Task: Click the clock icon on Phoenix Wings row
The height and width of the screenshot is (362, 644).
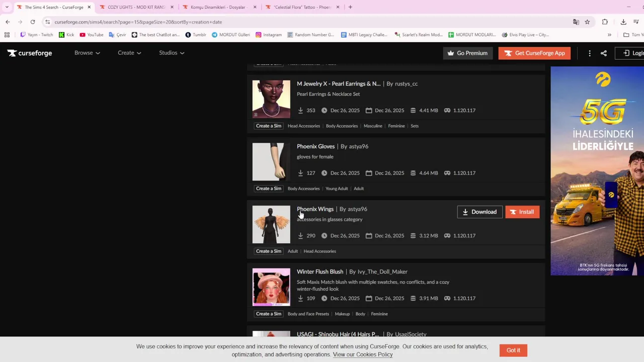Action: [x=324, y=236]
